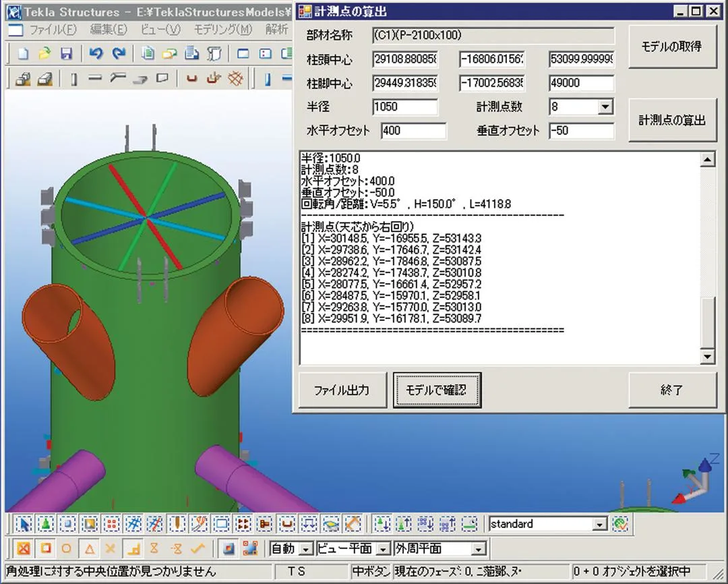Create a steel column with column tool
This screenshot has height=584, width=728.
pyautogui.click(x=73, y=79)
